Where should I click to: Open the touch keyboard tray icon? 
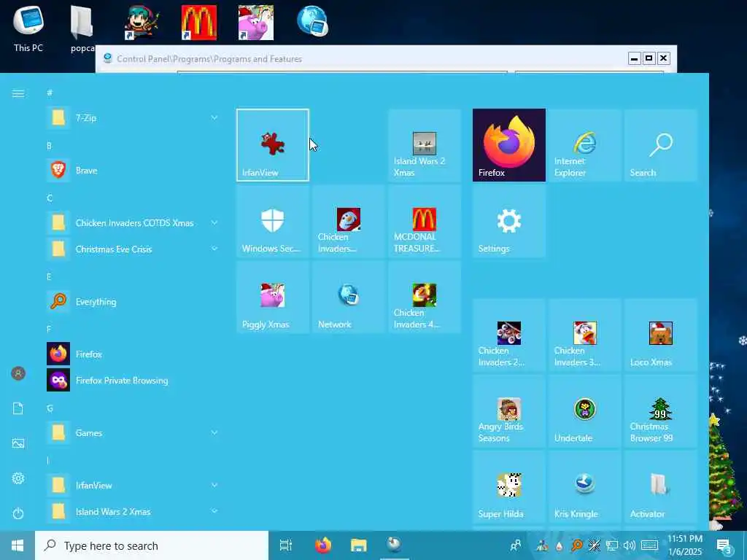[x=649, y=545]
